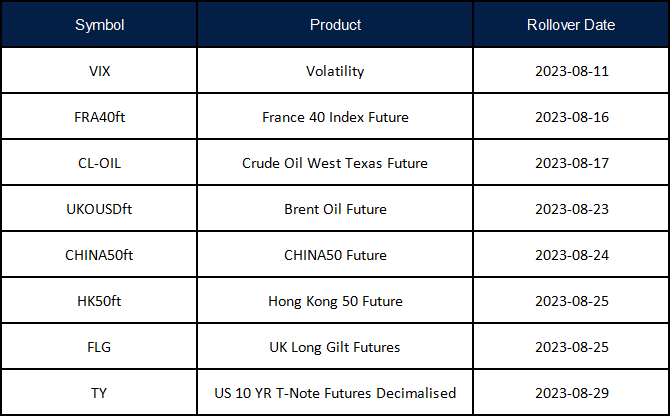Select the HK50ft symbol cell
670x416 pixels.
pos(99,301)
